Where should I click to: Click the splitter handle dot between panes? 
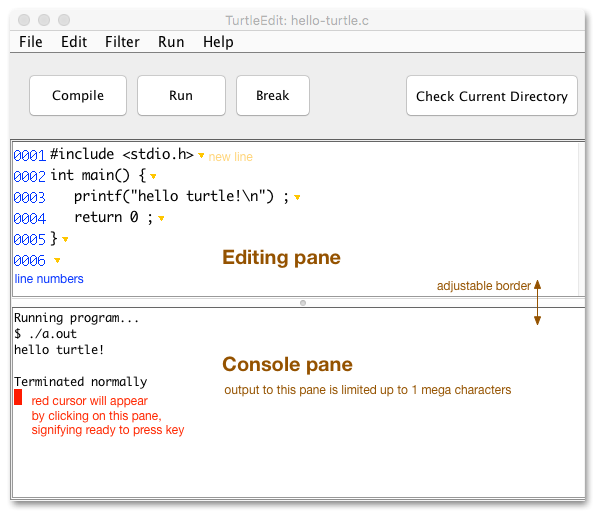(x=303, y=303)
